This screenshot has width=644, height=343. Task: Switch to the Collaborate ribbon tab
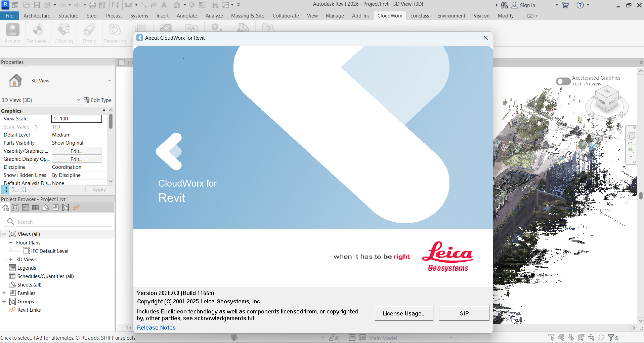(x=286, y=16)
